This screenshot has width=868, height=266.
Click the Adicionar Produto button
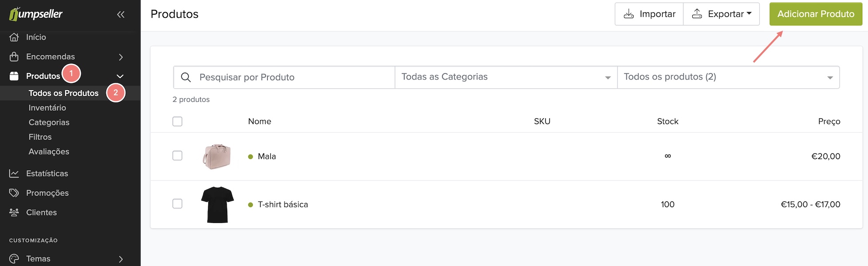(x=816, y=14)
